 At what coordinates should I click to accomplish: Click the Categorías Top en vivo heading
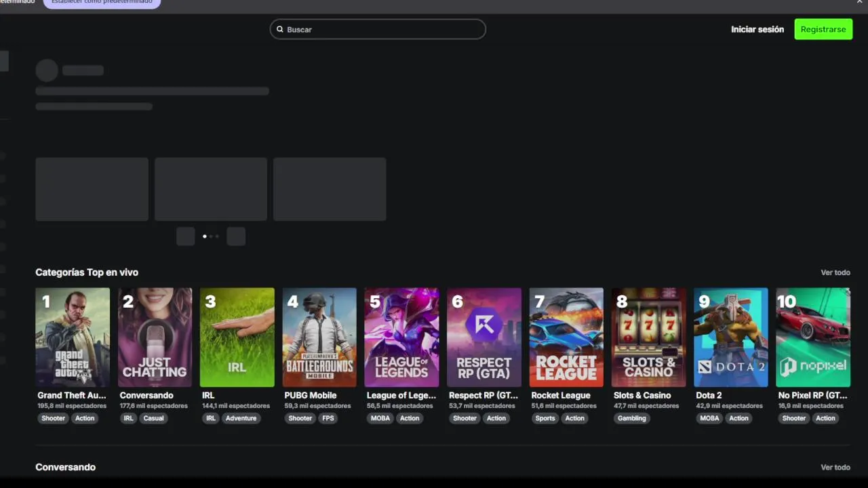click(87, 272)
